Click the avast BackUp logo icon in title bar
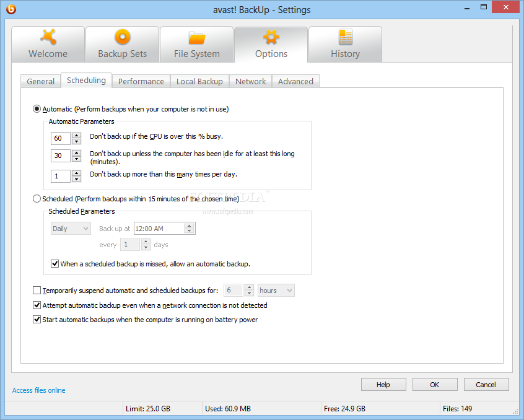The width and height of the screenshot is (524, 420). coord(11,9)
